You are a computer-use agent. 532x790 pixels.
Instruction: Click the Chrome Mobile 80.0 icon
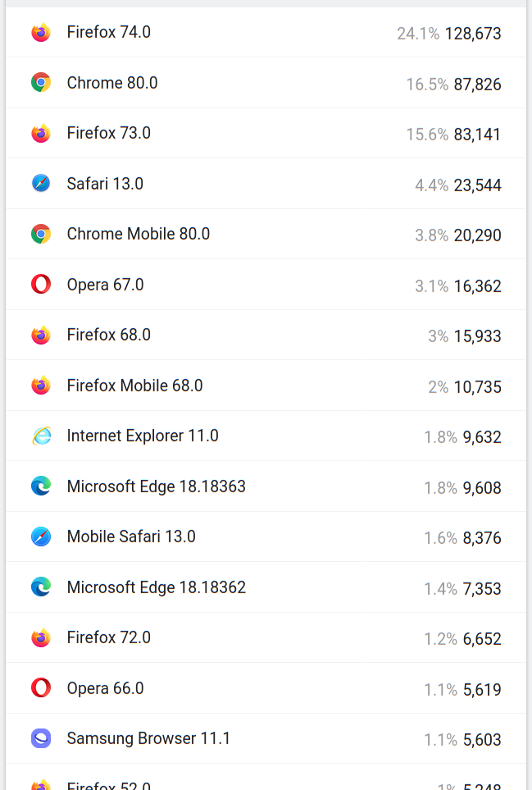tap(41, 234)
